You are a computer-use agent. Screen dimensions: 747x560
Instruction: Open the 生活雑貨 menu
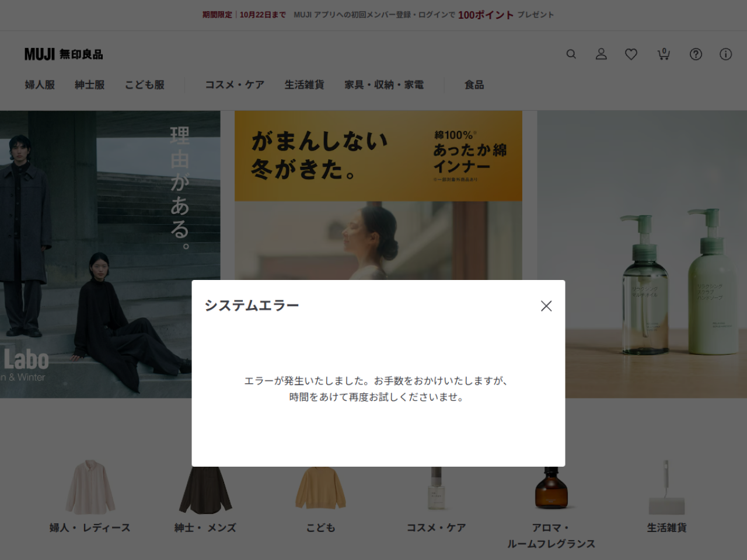point(305,85)
